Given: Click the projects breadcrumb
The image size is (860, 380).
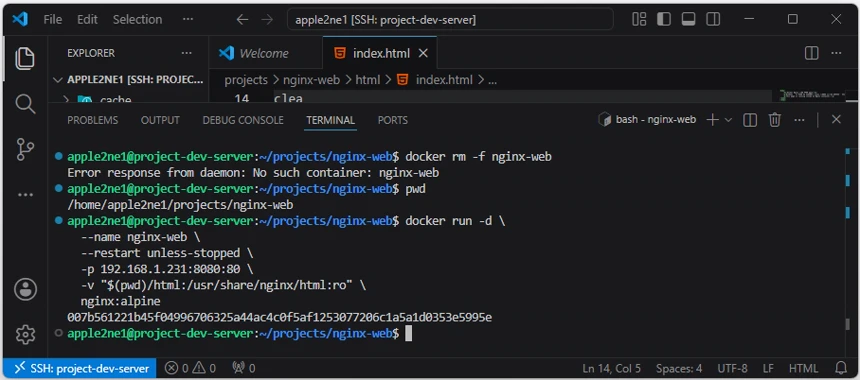Looking at the screenshot, I should pos(246,80).
